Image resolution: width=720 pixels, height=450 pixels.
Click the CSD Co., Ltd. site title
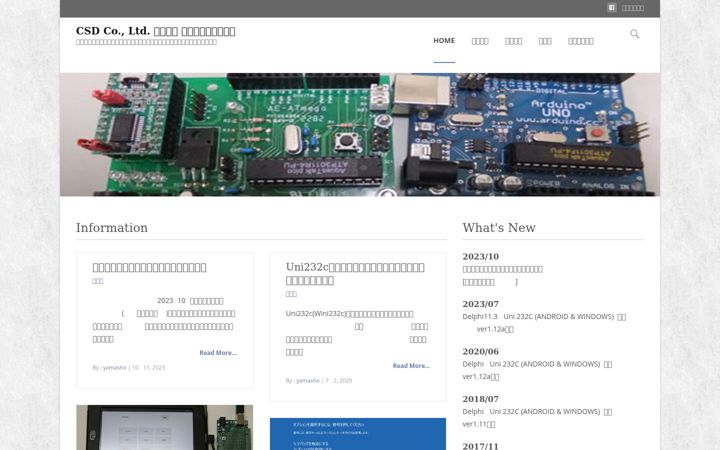click(x=156, y=31)
